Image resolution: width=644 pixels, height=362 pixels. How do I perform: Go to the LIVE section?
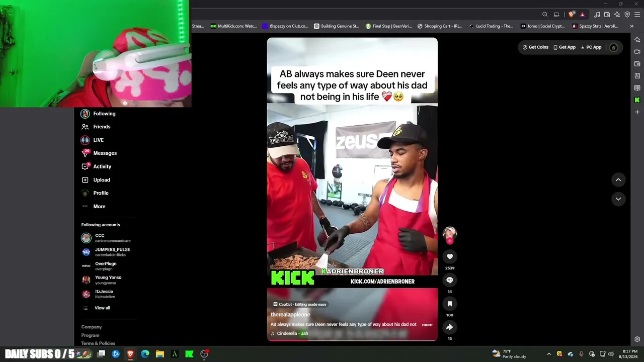pyautogui.click(x=93, y=140)
